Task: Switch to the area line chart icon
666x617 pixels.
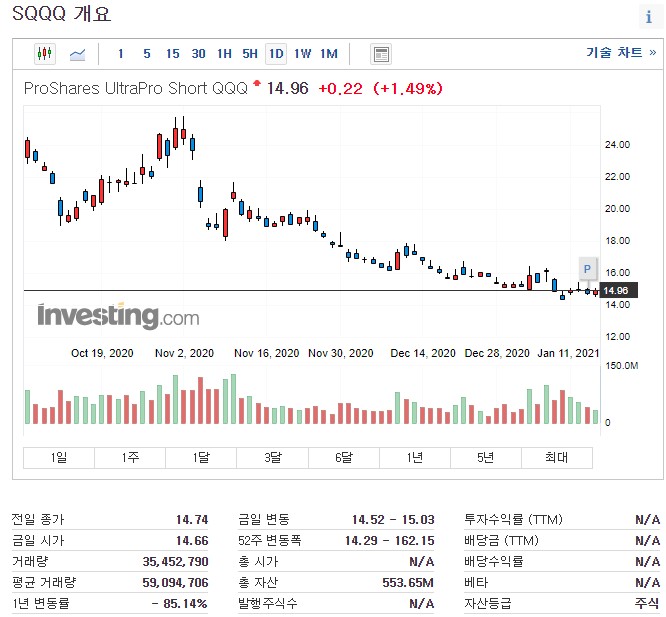Action: 77,54
